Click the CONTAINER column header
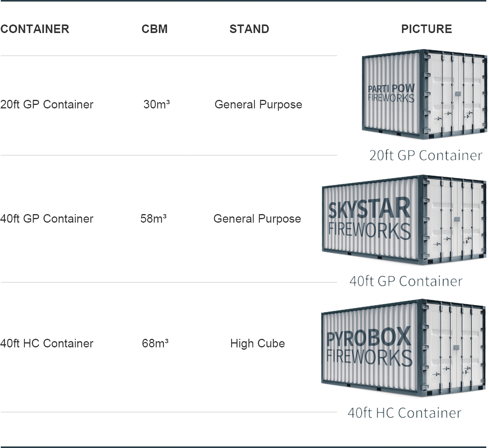 tap(35, 29)
